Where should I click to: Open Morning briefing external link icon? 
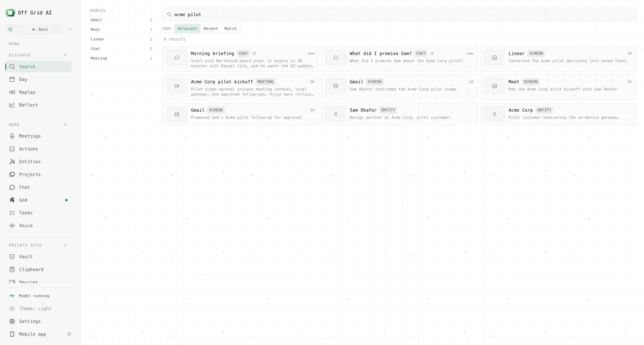tap(254, 53)
